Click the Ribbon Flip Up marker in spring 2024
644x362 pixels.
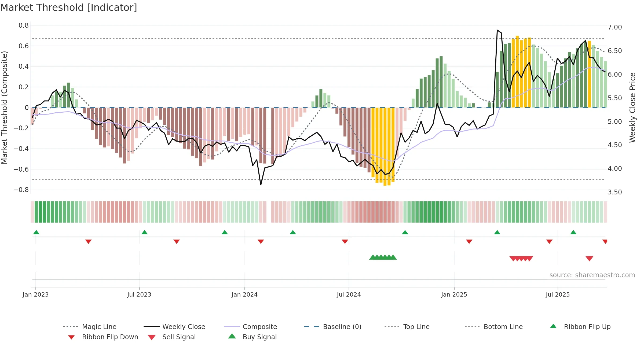click(x=293, y=232)
